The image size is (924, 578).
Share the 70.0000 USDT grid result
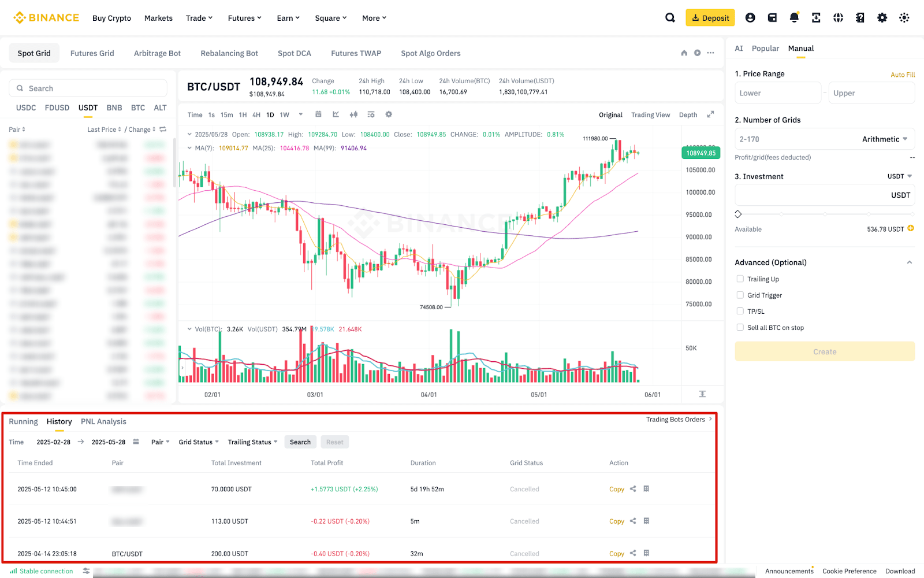coord(633,489)
